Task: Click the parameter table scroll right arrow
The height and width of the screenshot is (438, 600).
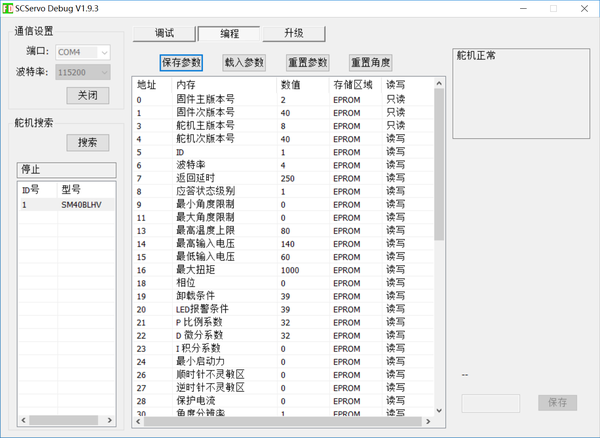Action: [x=428, y=421]
